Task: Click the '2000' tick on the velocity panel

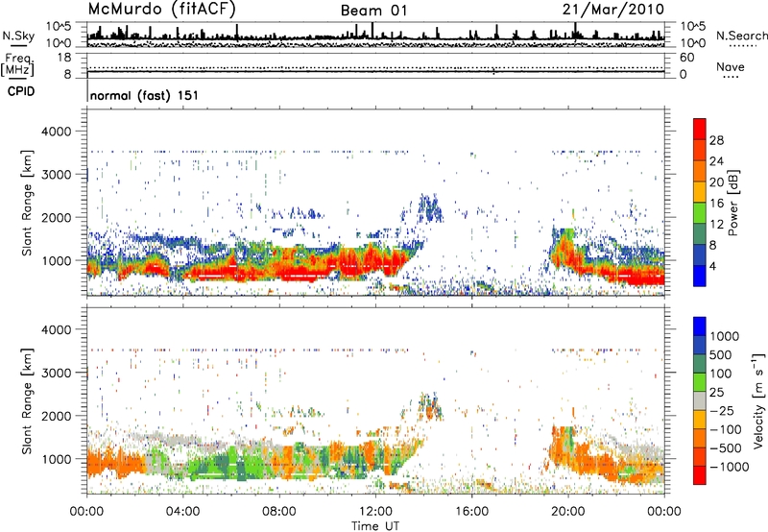Action: pos(58,416)
